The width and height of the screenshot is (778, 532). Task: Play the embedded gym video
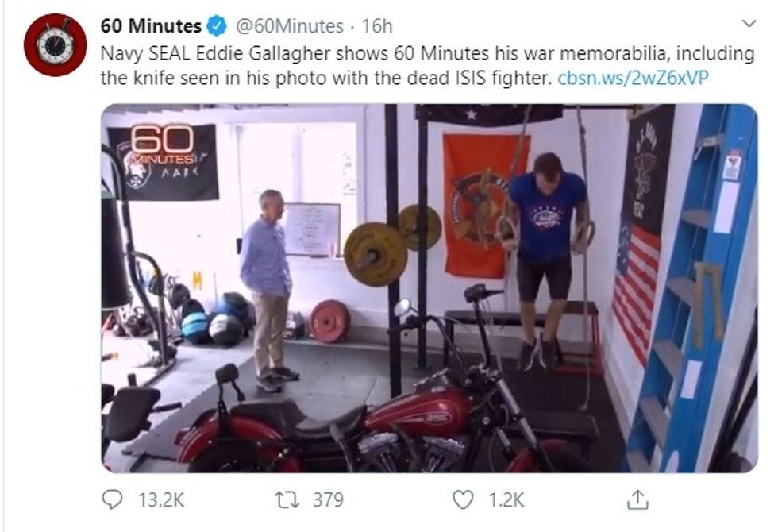pyautogui.click(x=429, y=287)
